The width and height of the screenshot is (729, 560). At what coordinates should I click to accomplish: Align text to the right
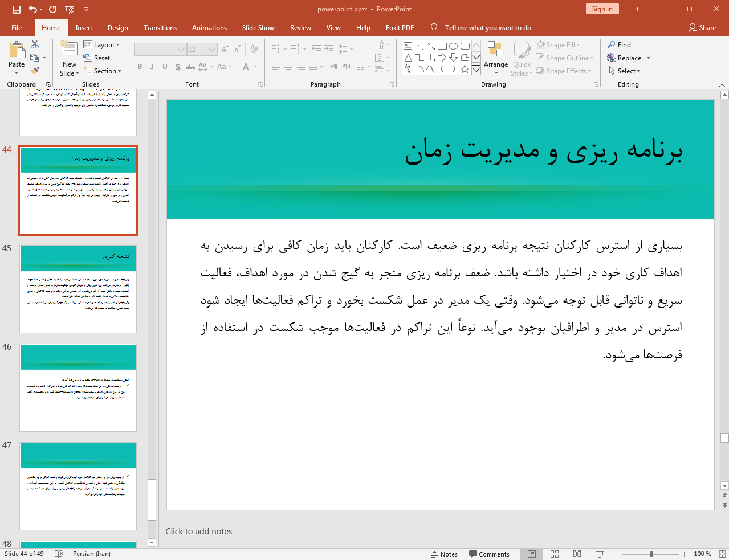301,67
